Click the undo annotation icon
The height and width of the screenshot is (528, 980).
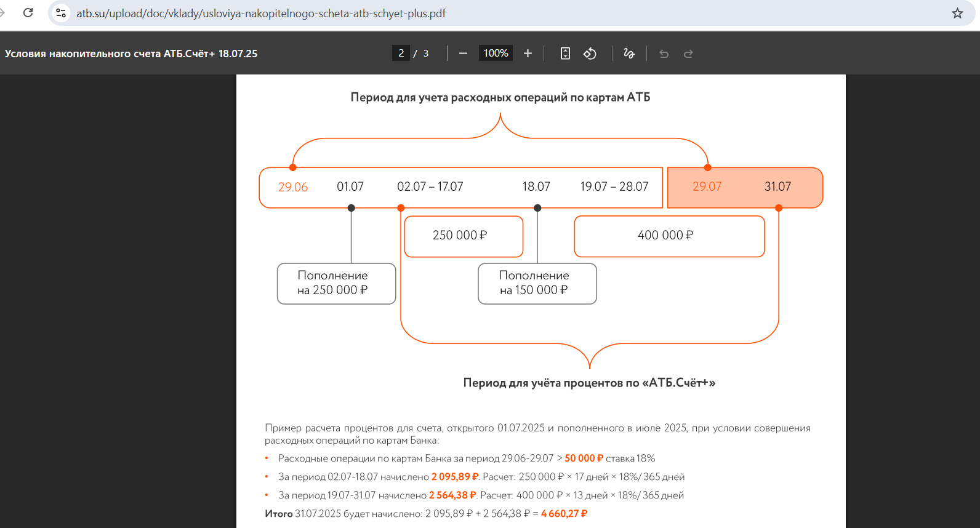tap(664, 54)
